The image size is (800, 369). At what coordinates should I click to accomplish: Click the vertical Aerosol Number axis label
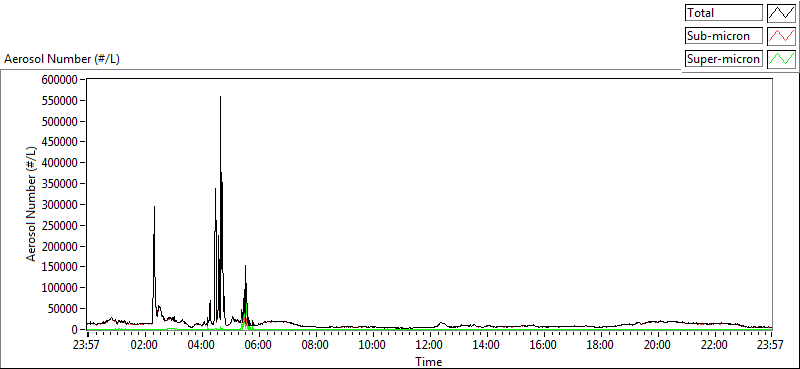(x=32, y=204)
